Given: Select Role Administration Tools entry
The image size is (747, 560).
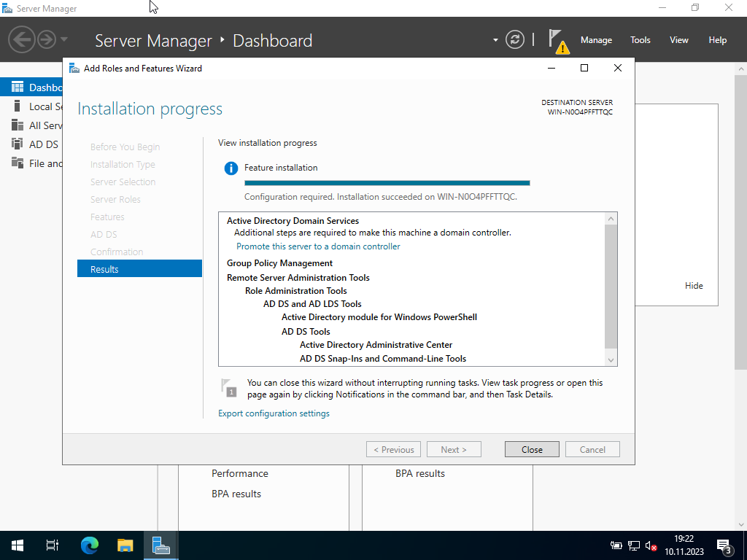Looking at the screenshot, I should coord(296,290).
